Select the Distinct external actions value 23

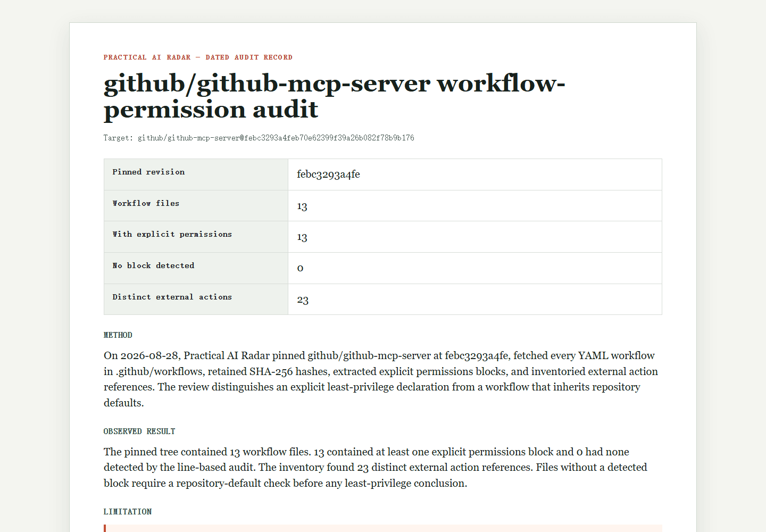coord(303,300)
